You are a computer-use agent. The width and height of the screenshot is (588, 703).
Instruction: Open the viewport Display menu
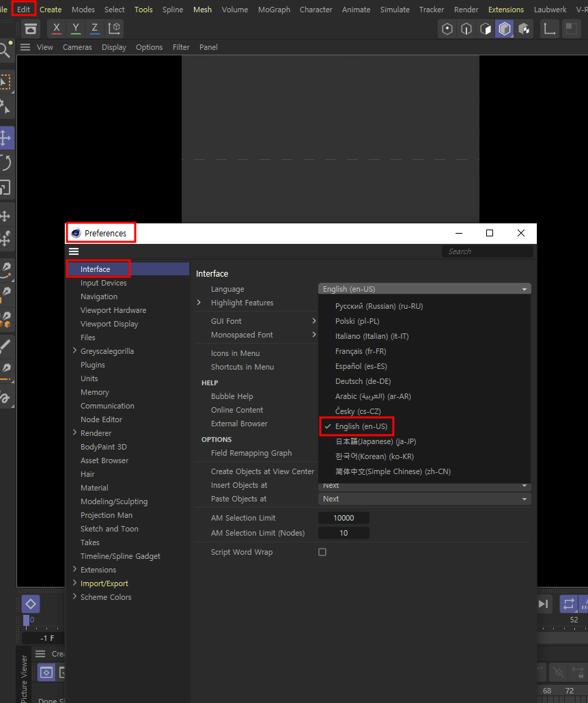(114, 47)
